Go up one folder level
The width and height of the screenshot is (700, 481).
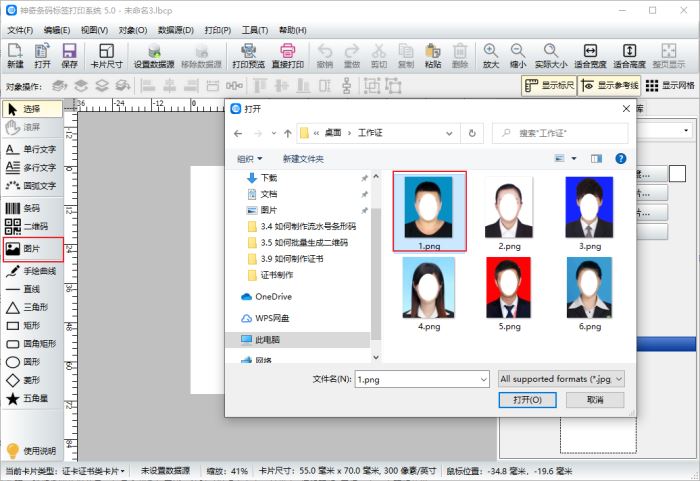coord(288,133)
